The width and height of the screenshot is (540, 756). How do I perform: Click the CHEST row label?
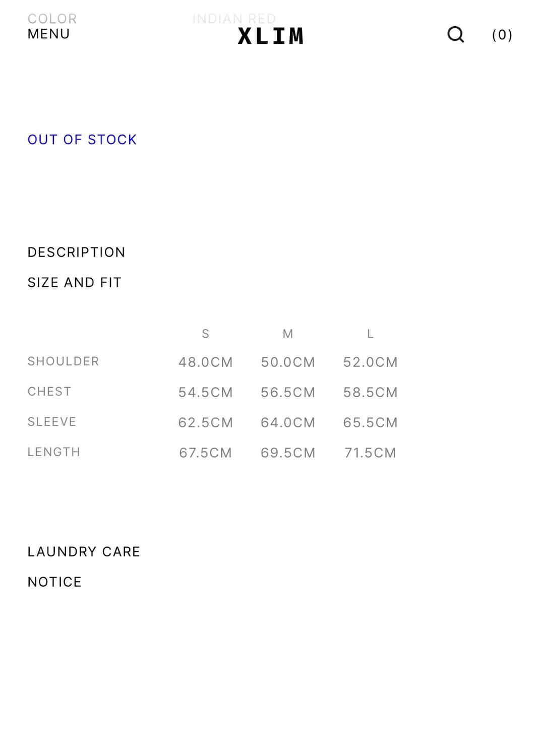(49, 392)
